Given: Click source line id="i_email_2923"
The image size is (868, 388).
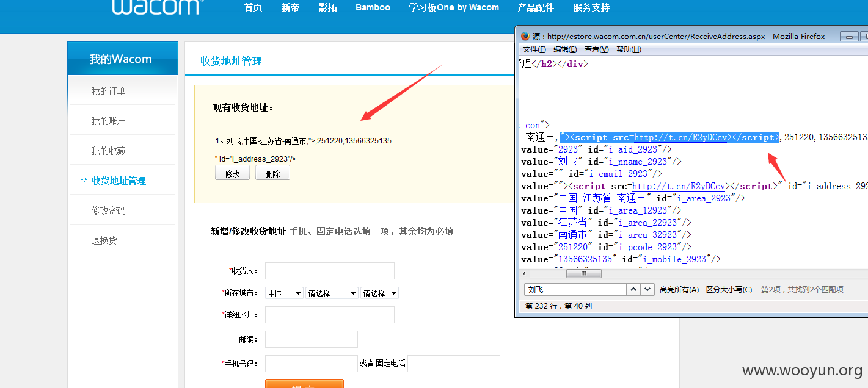Looking at the screenshot, I should coord(591,174).
